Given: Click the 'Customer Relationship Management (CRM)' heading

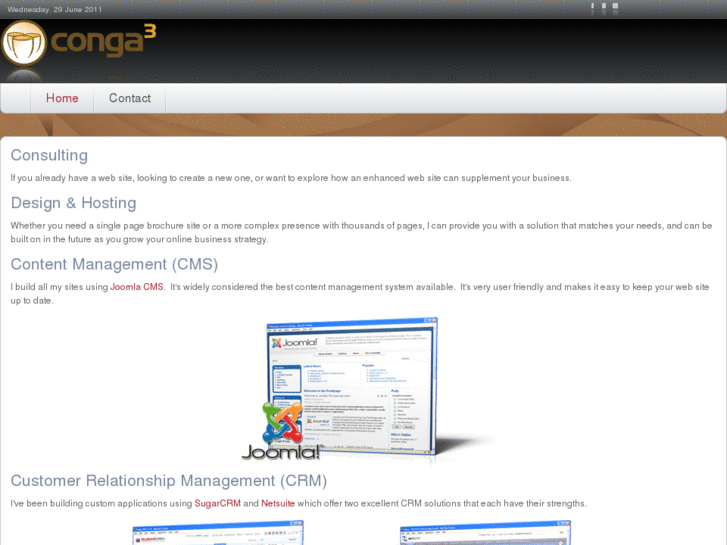Looking at the screenshot, I should coord(169,481).
